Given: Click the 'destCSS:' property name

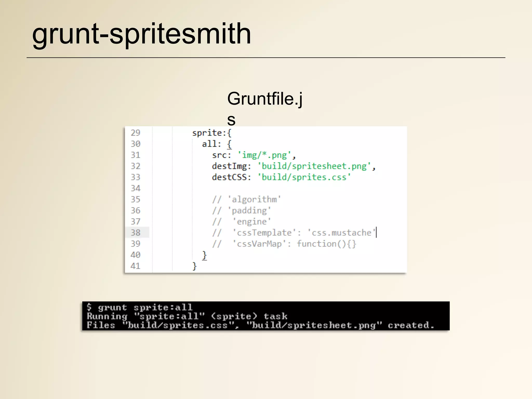Looking at the screenshot, I should [231, 177].
